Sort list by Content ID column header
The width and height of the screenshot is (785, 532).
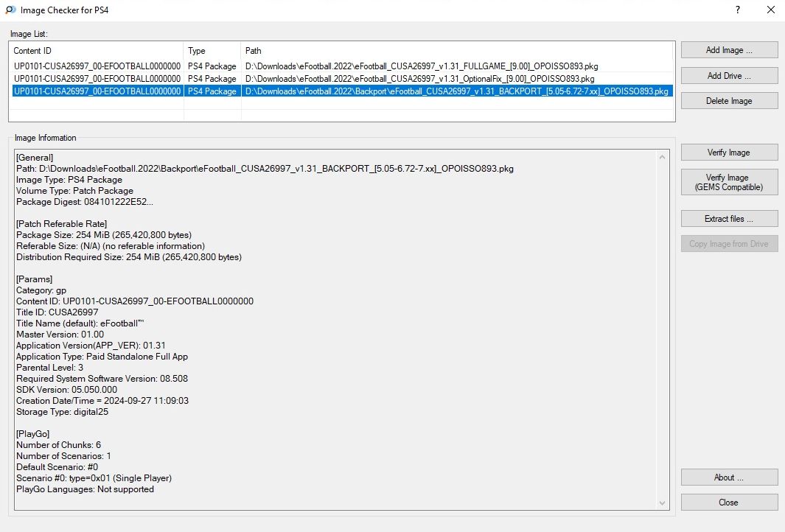96,51
